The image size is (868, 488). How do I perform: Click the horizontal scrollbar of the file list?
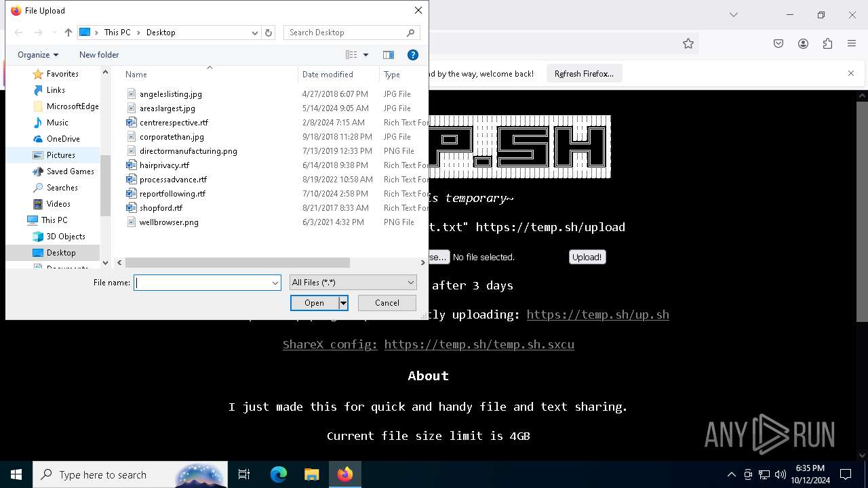(237, 262)
